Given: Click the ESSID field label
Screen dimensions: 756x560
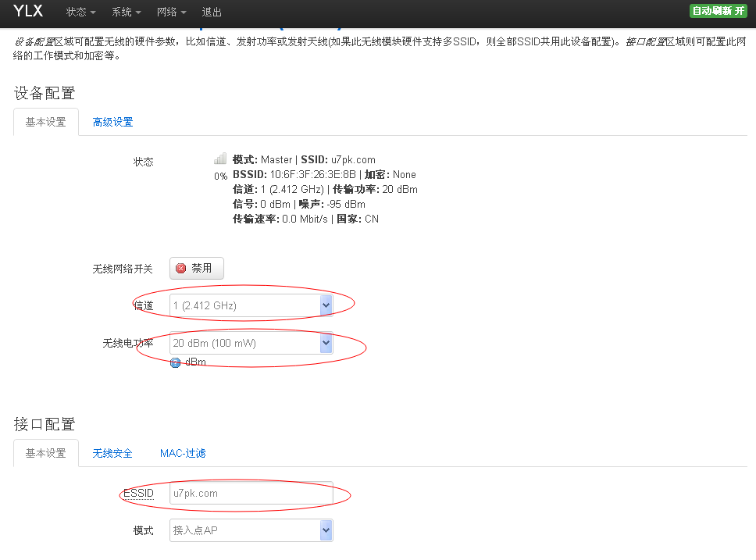Looking at the screenshot, I should coord(138,493).
